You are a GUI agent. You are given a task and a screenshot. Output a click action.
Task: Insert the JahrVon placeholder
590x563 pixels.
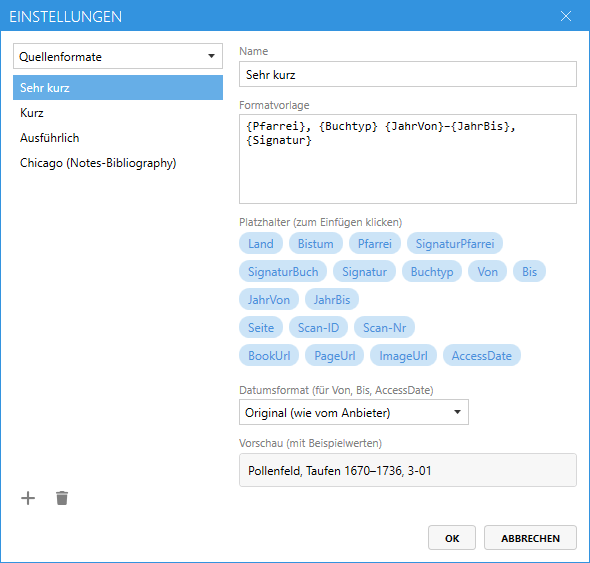pos(269,300)
